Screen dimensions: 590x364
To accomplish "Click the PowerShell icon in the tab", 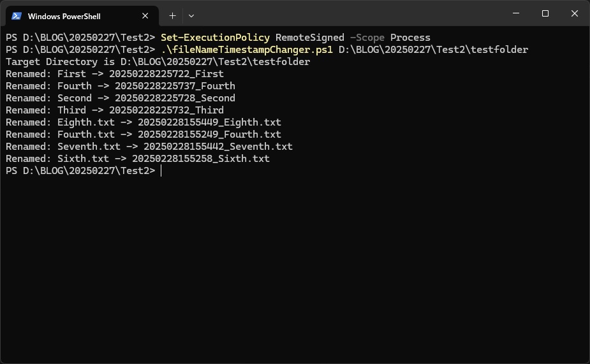I will (x=16, y=16).
